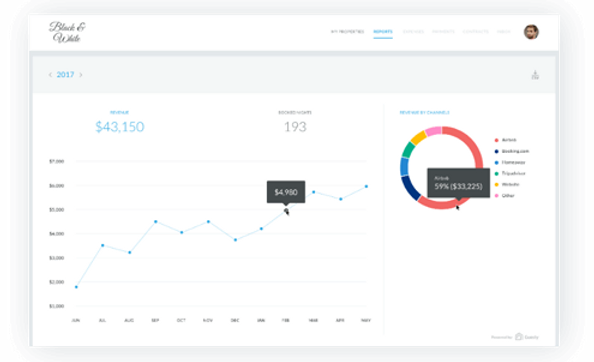Select the JUL data point on chart
Screen dimensions: 594x362
click(103, 245)
